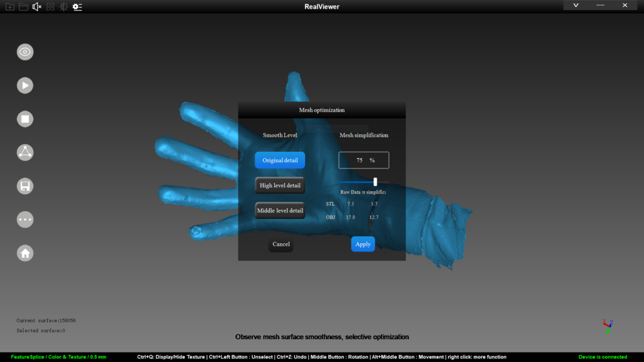
Task: Open the scanner settings gear icon
Action: click(77, 6)
